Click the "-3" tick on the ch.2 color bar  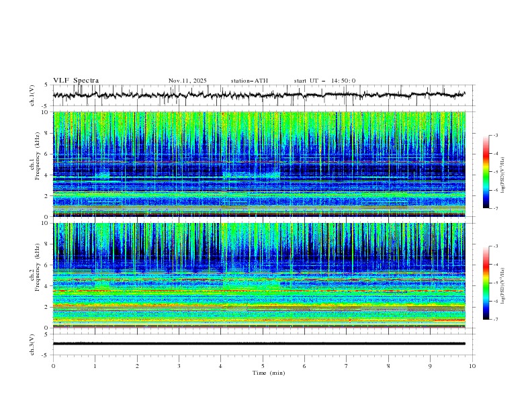click(496, 246)
